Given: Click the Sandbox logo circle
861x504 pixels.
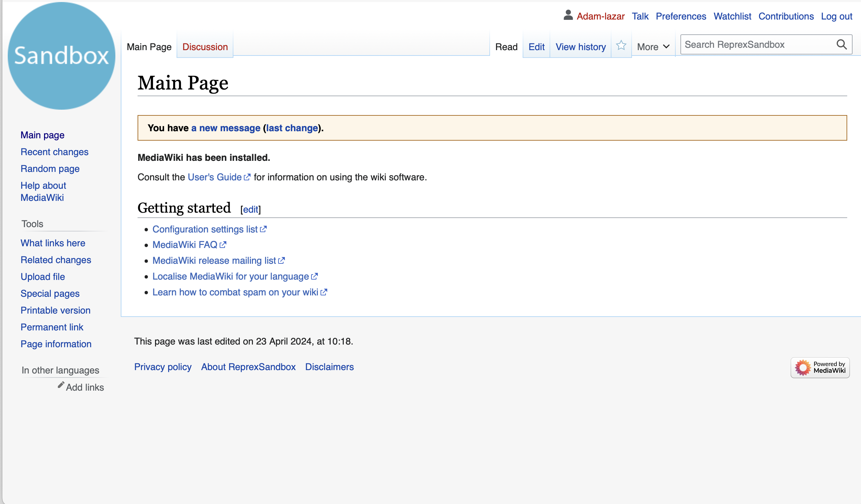Looking at the screenshot, I should [x=62, y=56].
